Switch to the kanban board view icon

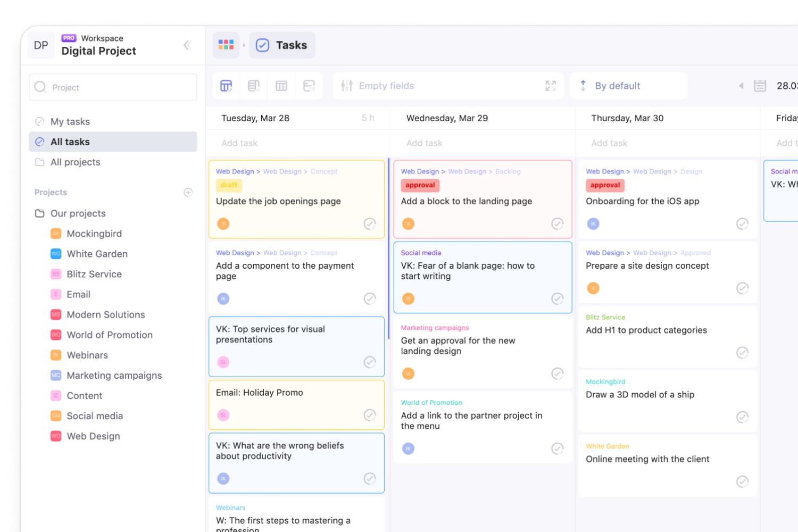pos(226,86)
